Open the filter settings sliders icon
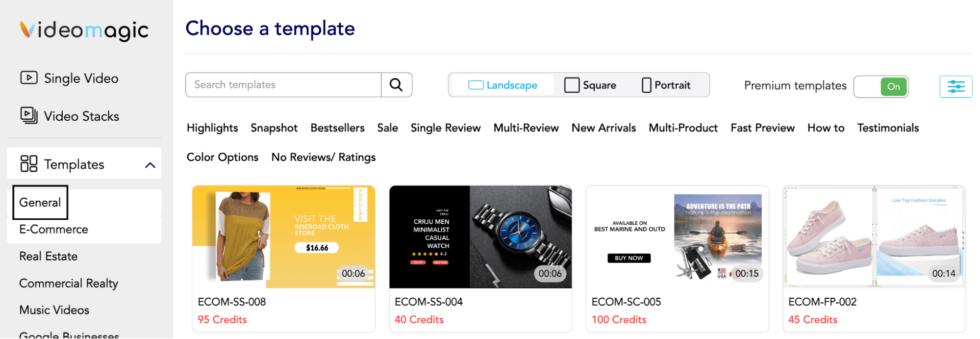 point(955,87)
